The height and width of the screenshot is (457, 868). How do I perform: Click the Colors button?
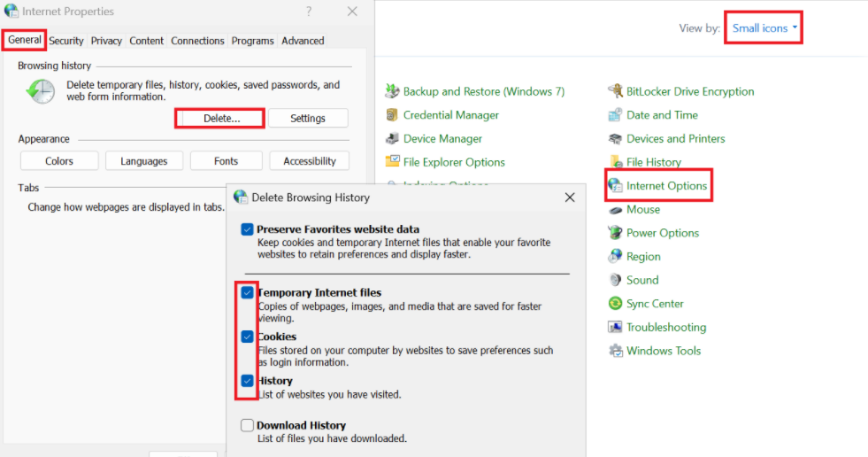[59, 161]
